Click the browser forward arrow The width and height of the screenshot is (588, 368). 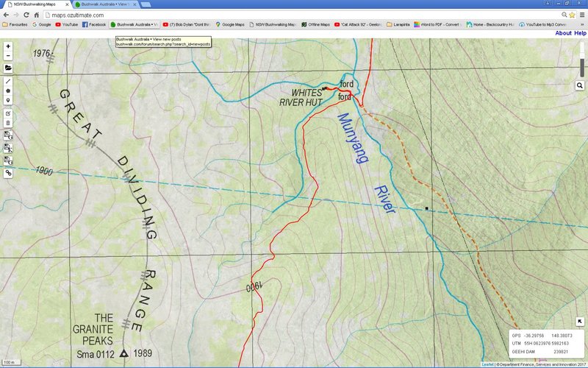coord(16,15)
